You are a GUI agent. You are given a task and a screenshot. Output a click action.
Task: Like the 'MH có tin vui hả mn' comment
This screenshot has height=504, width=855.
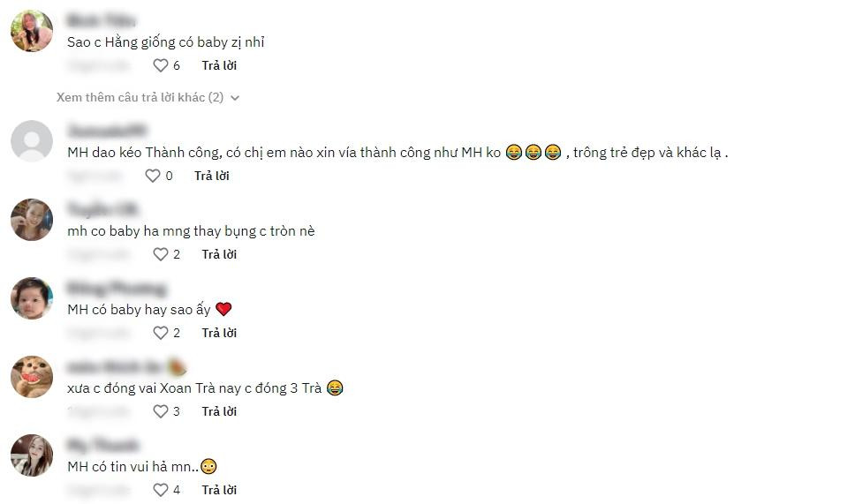[161, 489]
